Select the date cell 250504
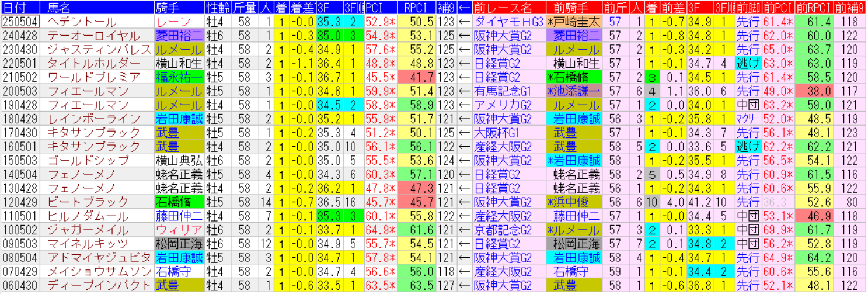 [20, 22]
